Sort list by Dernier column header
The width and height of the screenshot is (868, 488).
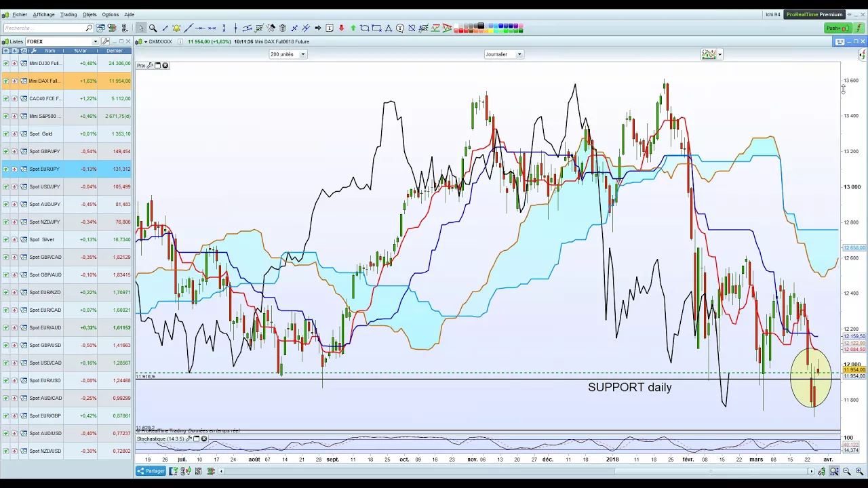tap(115, 51)
